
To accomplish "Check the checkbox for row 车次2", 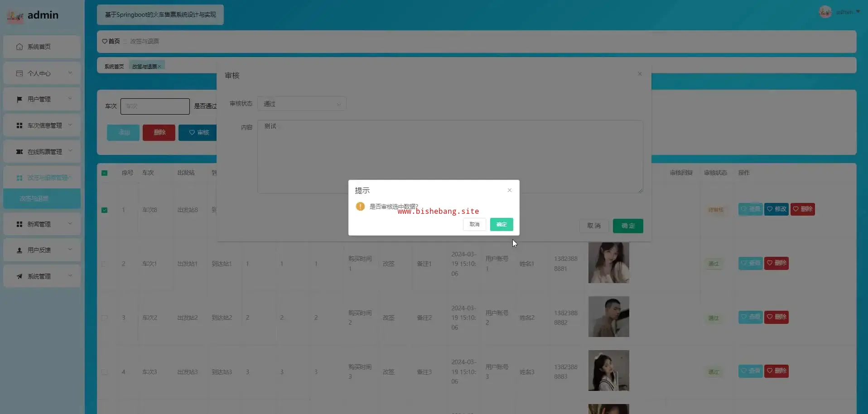I will pos(105,318).
